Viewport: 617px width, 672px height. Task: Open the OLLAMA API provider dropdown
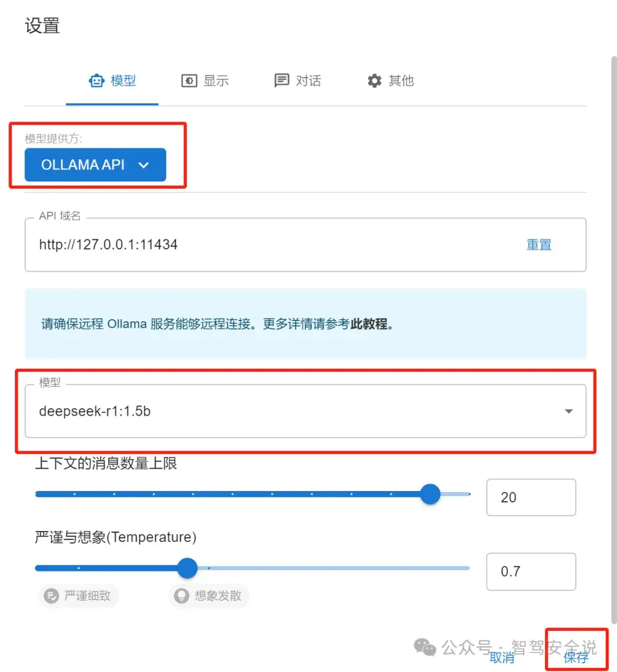95,164
